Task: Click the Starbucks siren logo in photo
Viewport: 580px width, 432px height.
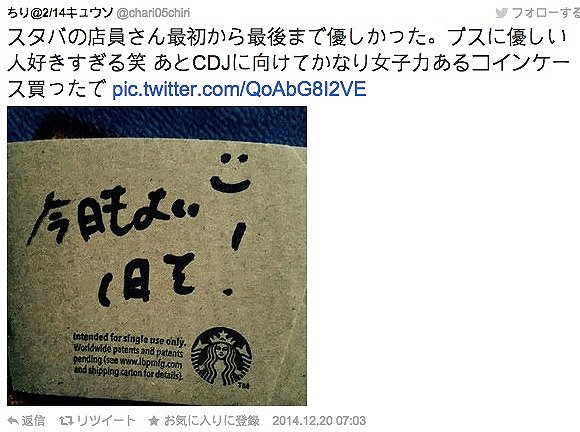Action: click(221, 356)
